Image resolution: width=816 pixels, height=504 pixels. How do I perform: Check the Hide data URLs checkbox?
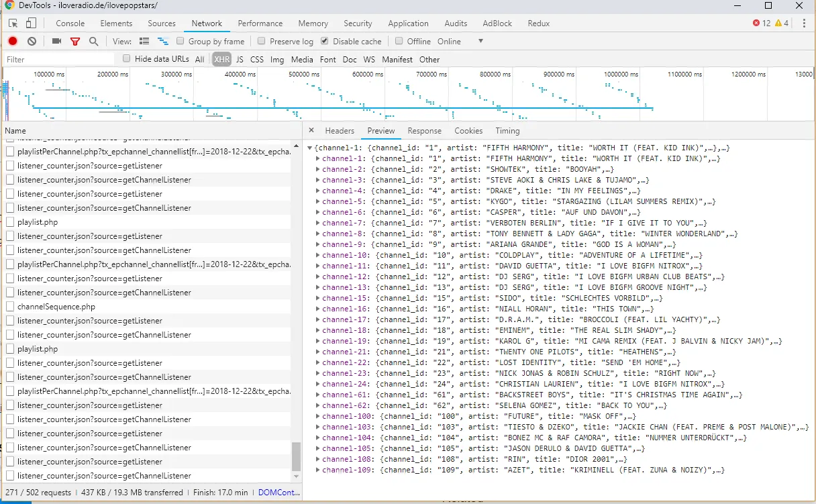coord(126,59)
